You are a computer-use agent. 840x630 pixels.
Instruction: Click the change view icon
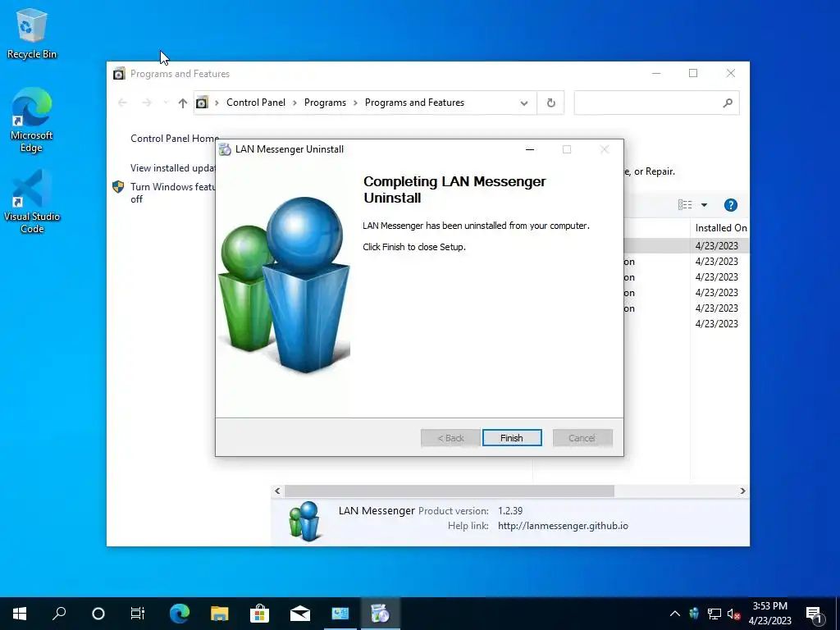click(685, 204)
